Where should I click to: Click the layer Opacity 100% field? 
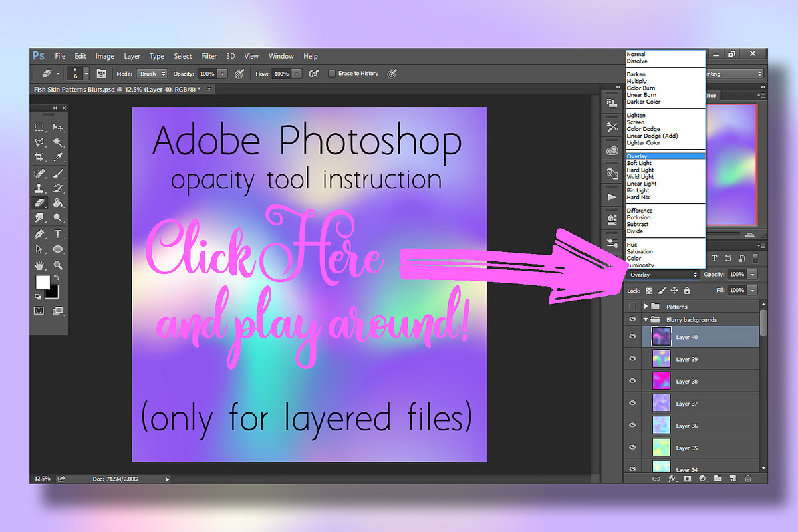coord(737,275)
